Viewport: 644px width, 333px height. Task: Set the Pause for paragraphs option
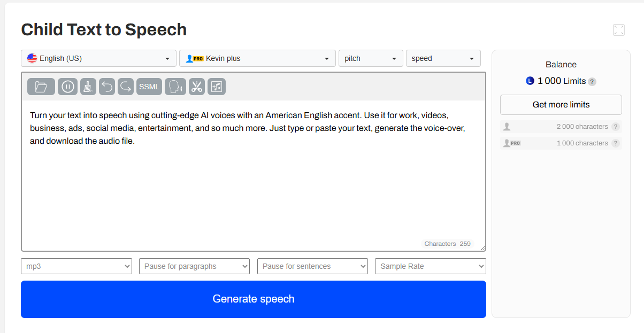coord(194,266)
